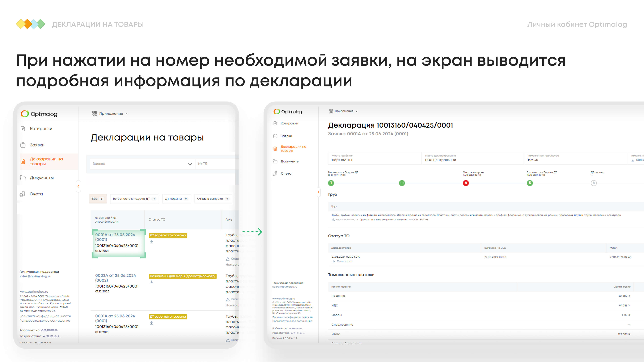Click the Счета coins icon in left sidebar
The height and width of the screenshot is (362, 644).
(x=22, y=194)
